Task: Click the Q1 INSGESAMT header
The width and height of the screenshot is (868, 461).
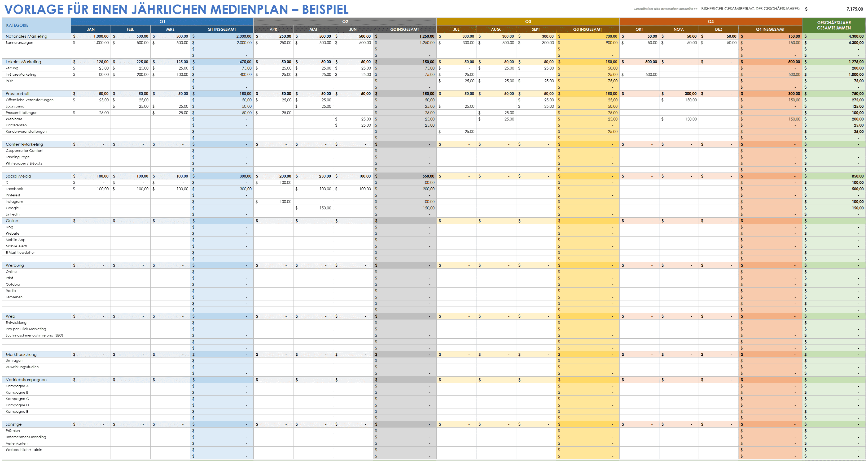Action: click(222, 29)
